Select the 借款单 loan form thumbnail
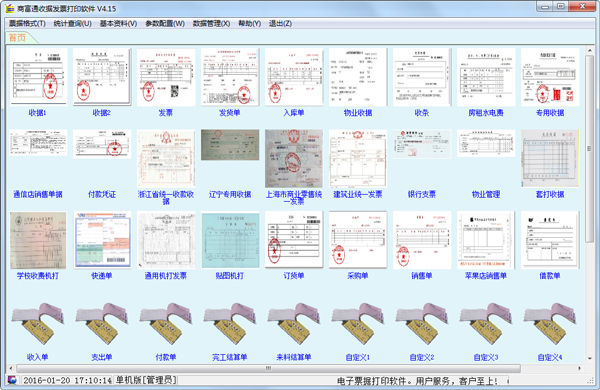600x390 pixels. [x=550, y=240]
